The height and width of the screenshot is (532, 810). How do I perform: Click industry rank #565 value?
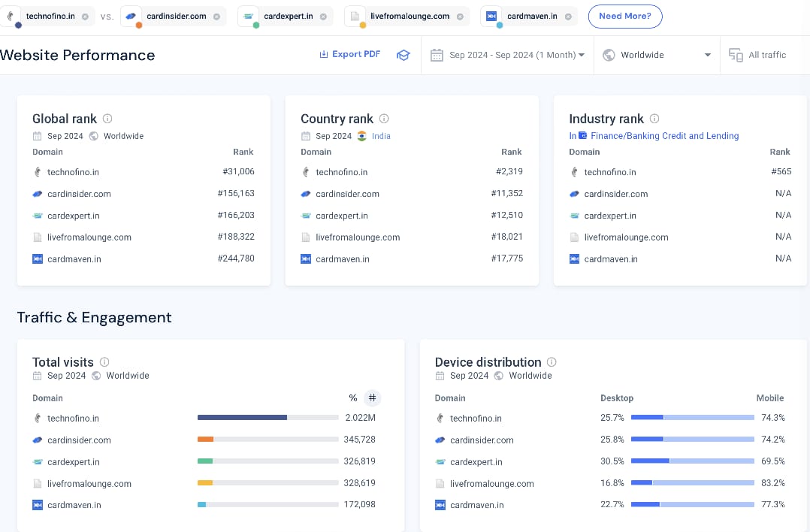pyautogui.click(x=781, y=171)
